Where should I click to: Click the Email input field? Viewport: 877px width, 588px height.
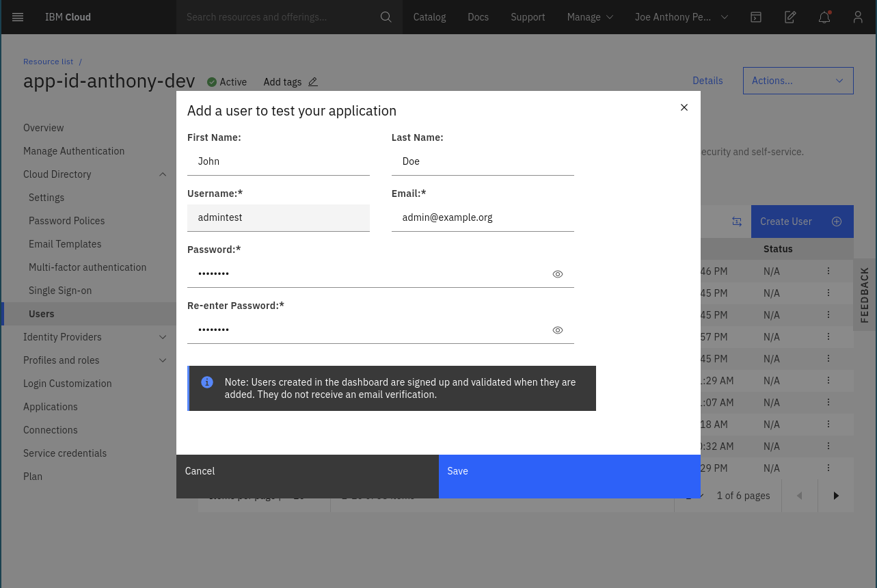click(x=482, y=217)
